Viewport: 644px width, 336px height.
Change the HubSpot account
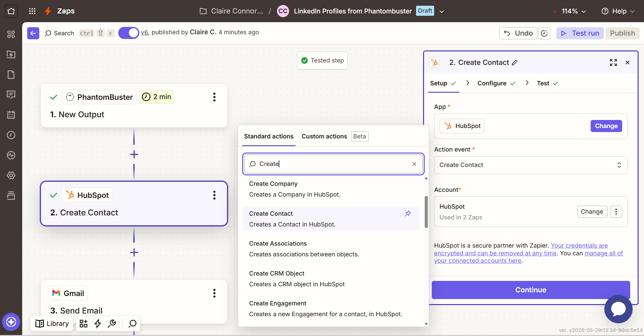[x=592, y=212]
